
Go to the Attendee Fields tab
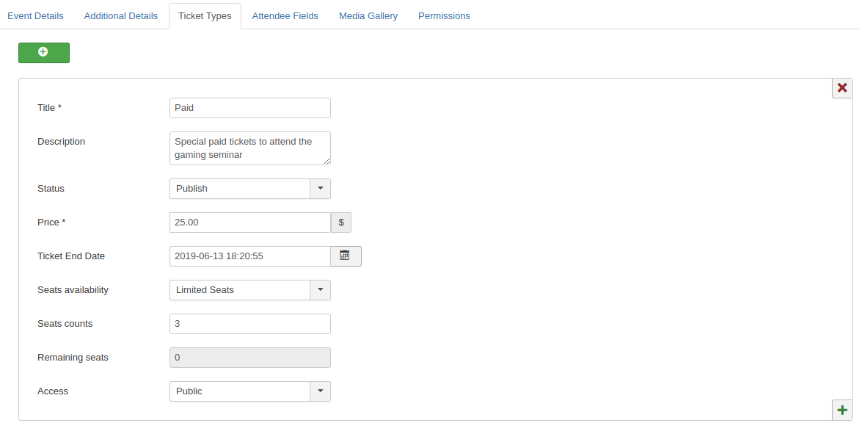pos(285,16)
